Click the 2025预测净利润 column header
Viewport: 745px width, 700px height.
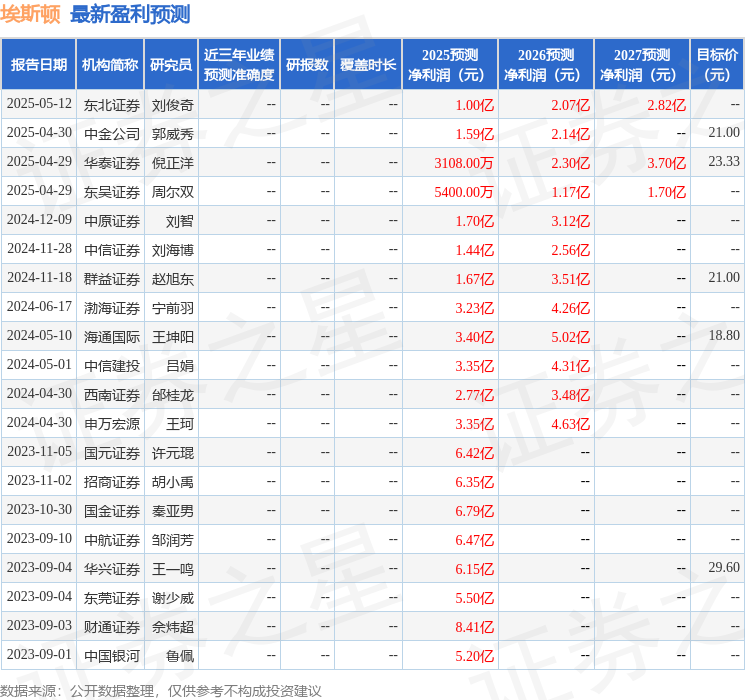(x=450, y=65)
